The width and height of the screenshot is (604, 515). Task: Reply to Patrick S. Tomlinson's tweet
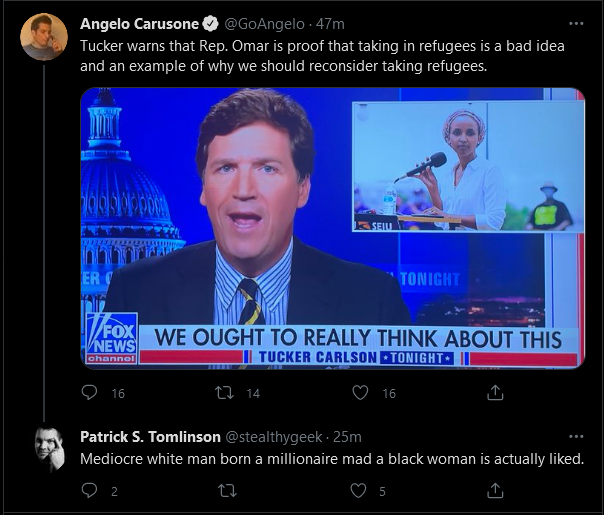tap(89, 490)
